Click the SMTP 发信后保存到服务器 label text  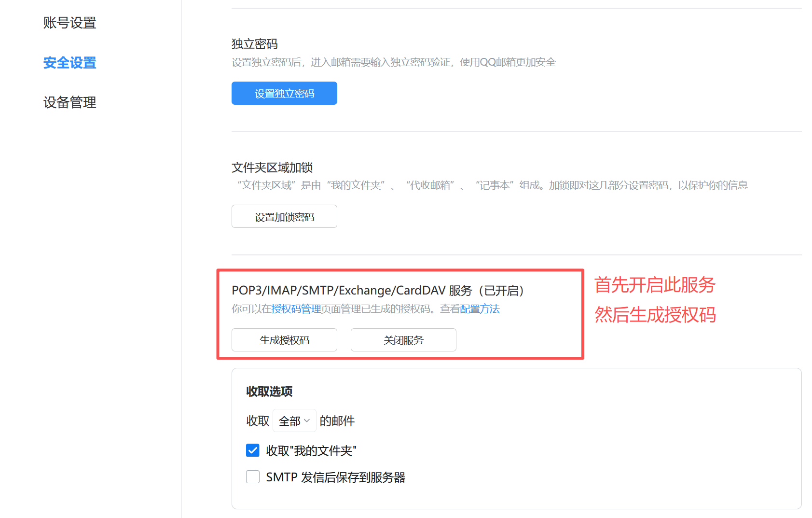335,477
